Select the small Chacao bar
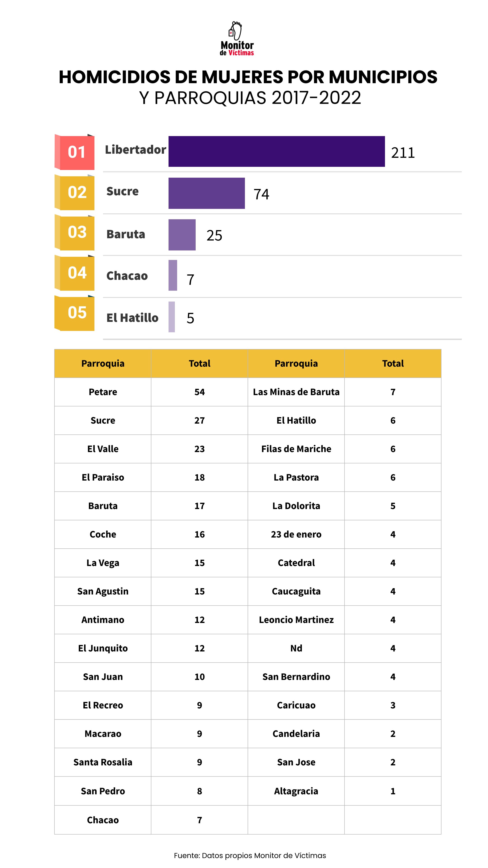 pyautogui.click(x=173, y=275)
